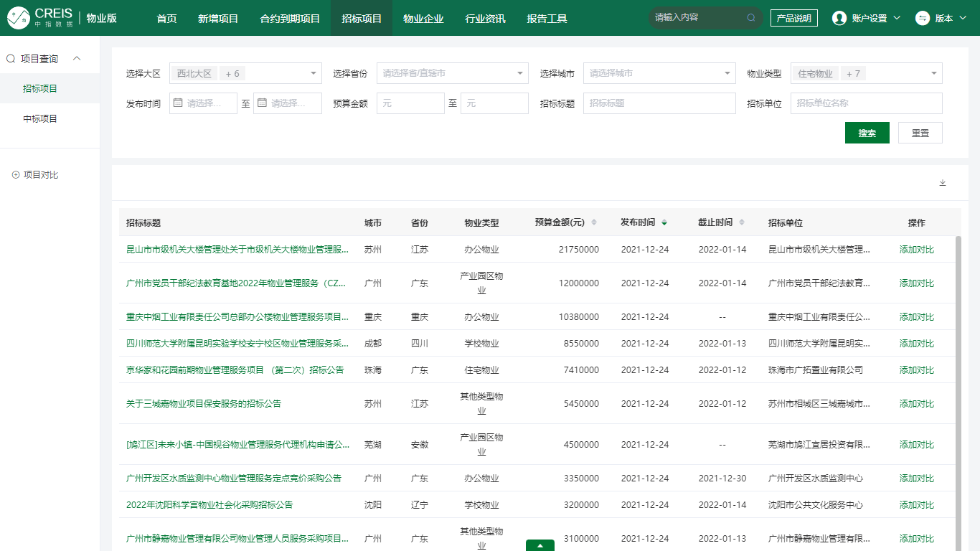This screenshot has height=551, width=980.
Task: Click the 招标标题 input field
Action: [x=659, y=103]
